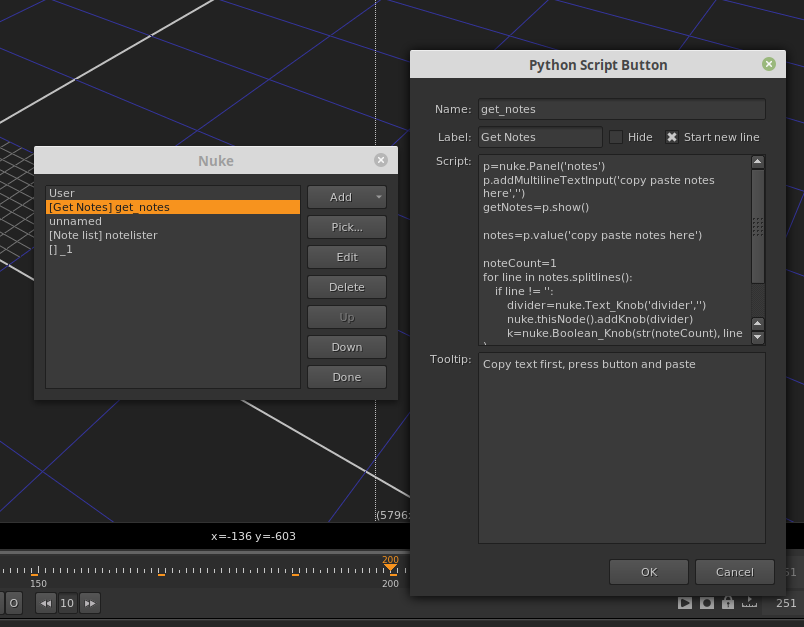
Task: Click inside the Name field get_notes
Action: point(620,109)
